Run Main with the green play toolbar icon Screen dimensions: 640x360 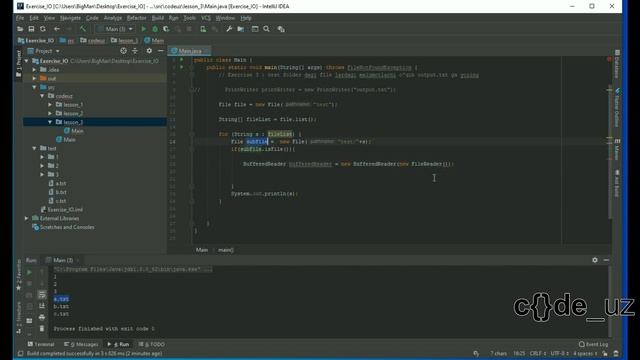pyautogui.click(x=144, y=29)
